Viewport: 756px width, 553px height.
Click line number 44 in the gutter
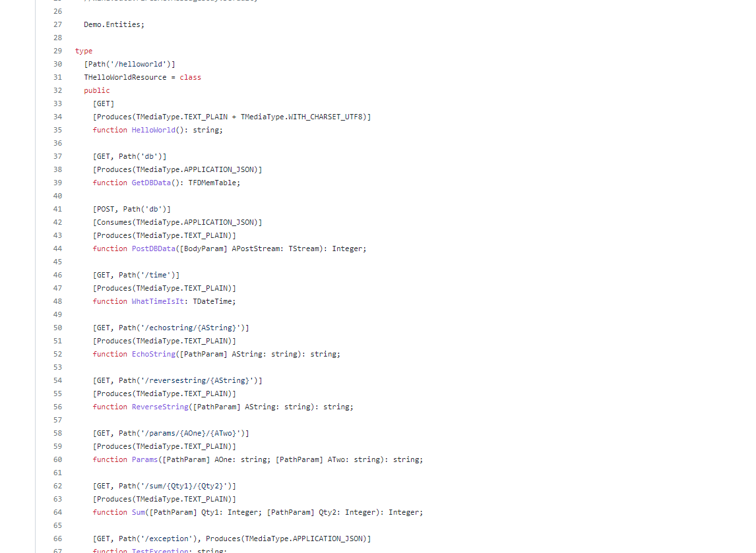pyautogui.click(x=57, y=248)
